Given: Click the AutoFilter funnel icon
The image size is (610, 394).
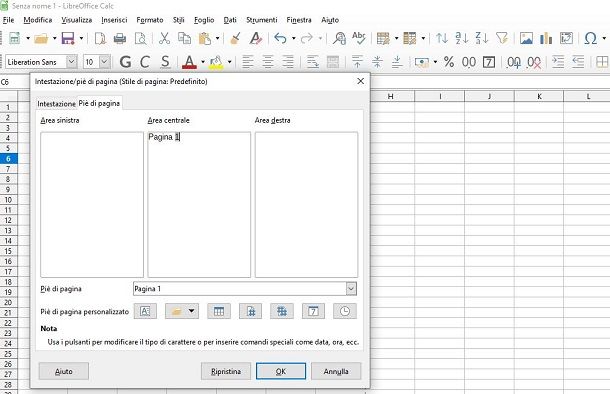Looking at the screenshot, I should [x=502, y=38].
